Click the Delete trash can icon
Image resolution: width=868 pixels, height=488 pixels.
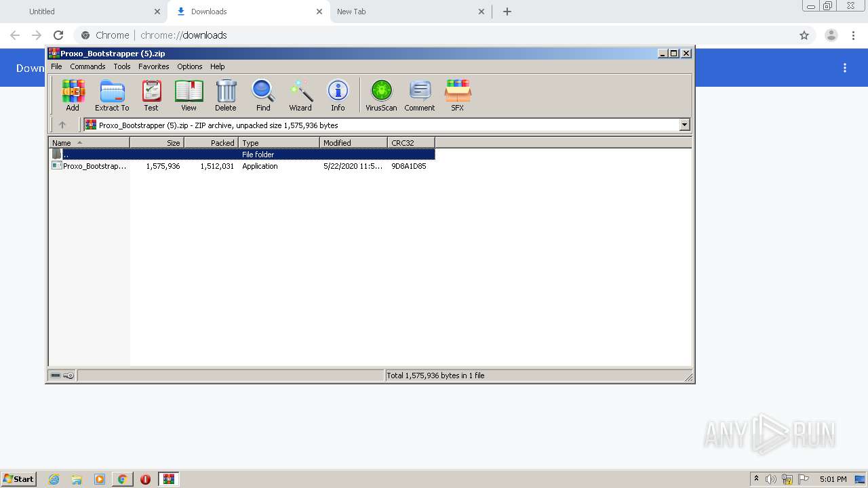pyautogui.click(x=226, y=95)
